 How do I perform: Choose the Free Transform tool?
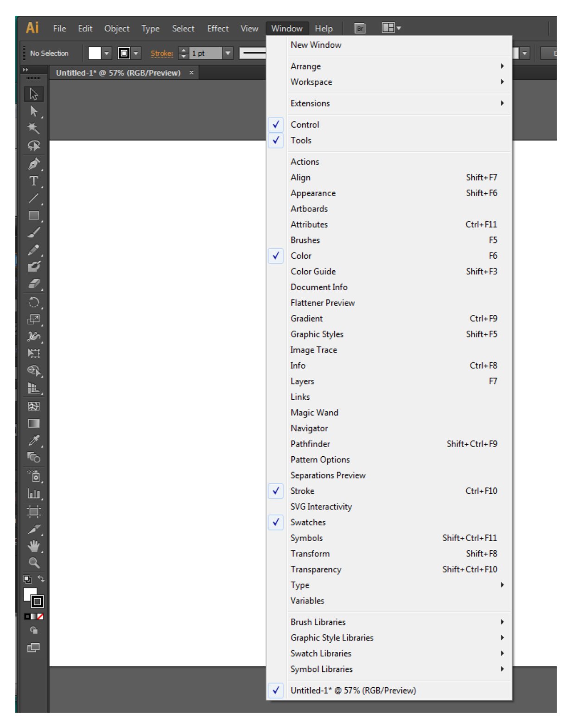34,353
